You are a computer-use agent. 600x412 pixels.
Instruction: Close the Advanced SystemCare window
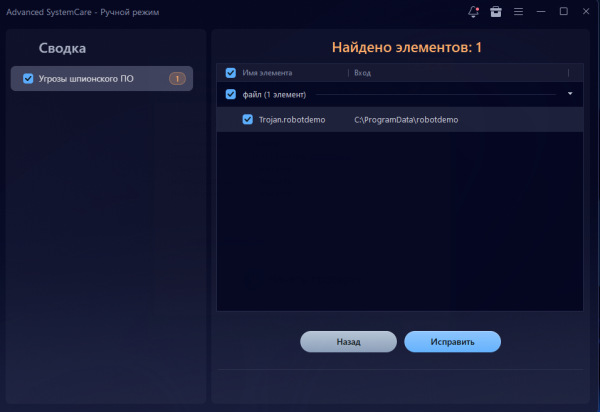coord(586,11)
